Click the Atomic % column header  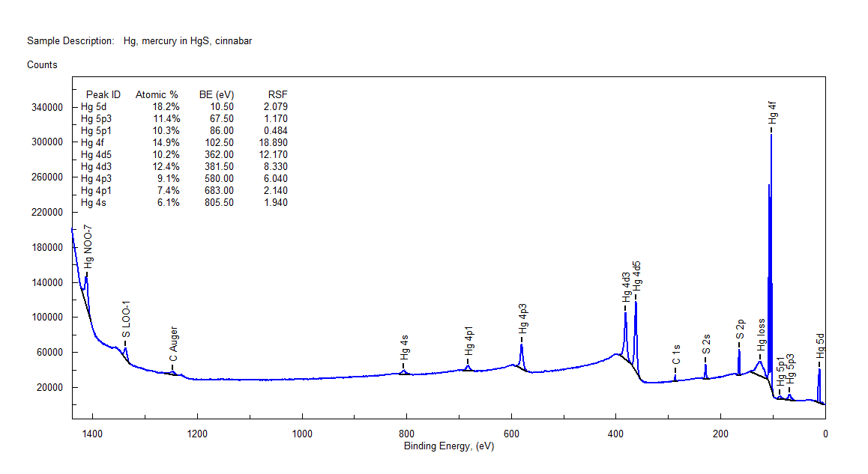(x=157, y=94)
